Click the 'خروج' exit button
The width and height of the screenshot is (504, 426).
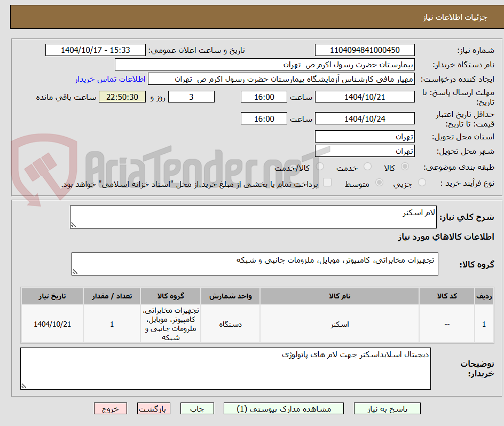(x=110, y=408)
